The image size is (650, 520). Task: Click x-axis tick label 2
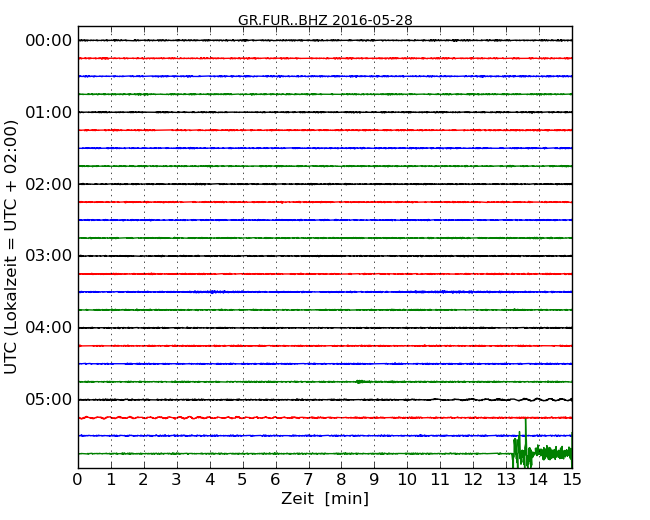click(143, 480)
